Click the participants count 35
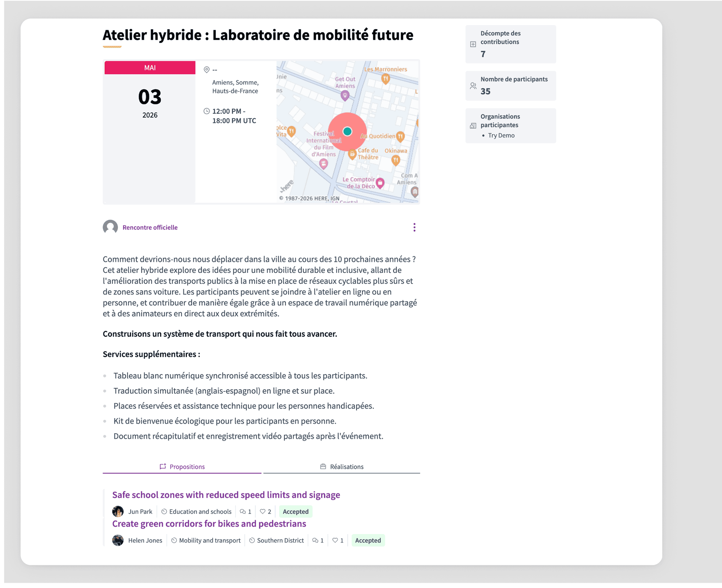The height and width of the screenshot is (588, 722). (485, 91)
